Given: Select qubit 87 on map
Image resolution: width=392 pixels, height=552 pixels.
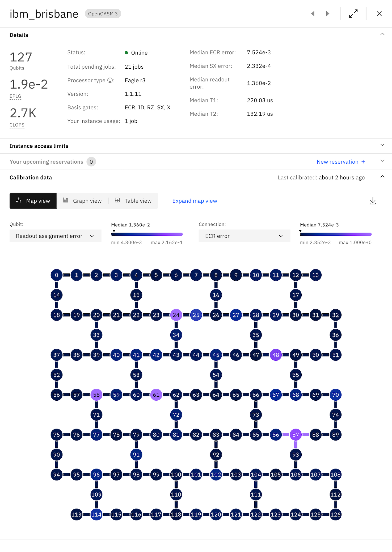Looking at the screenshot, I should (x=296, y=435).
